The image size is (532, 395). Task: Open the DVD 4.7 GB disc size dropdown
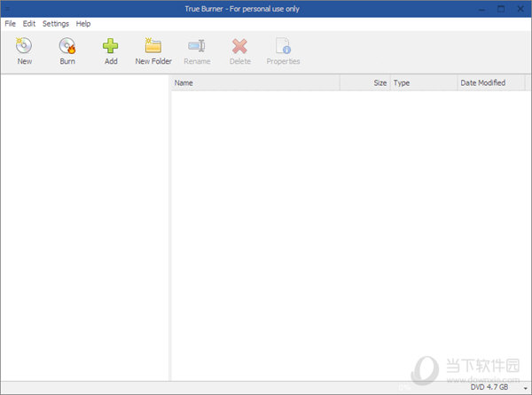pyautogui.click(x=525, y=388)
